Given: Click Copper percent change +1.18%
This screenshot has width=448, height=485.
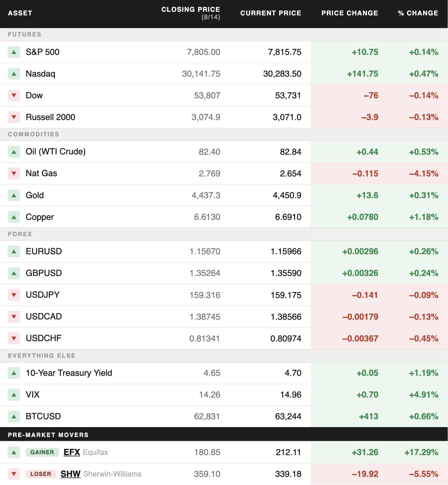Looking at the screenshot, I should [424, 217].
